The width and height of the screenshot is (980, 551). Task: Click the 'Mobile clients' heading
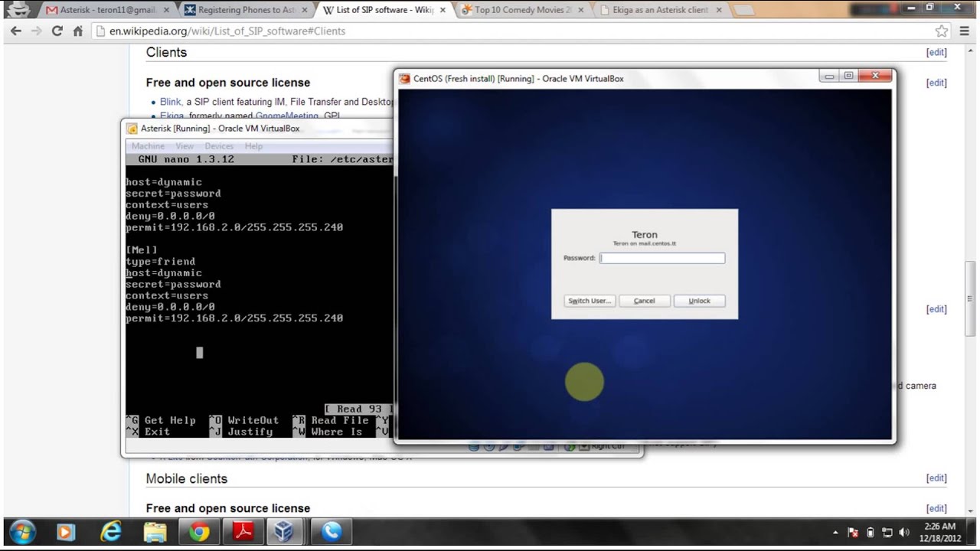[x=187, y=478]
